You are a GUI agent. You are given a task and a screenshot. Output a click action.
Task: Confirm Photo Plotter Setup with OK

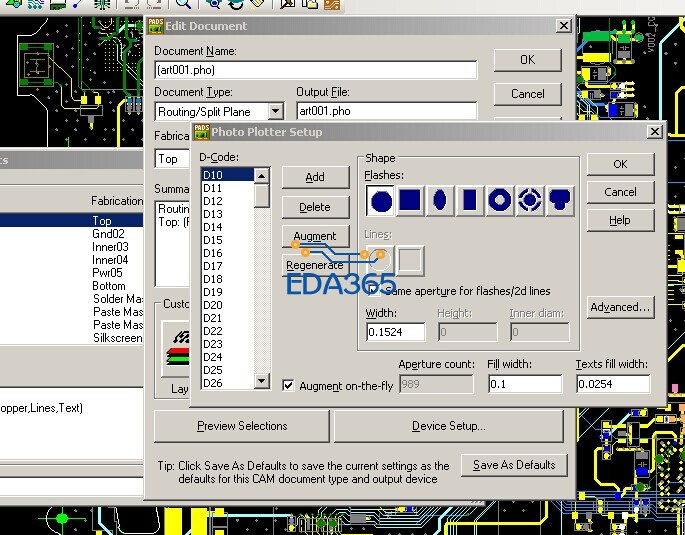pyautogui.click(x=620, y=164)
